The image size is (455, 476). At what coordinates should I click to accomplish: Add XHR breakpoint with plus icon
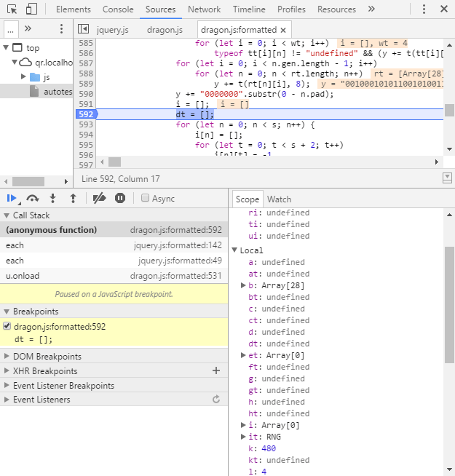tap(215, 371)
